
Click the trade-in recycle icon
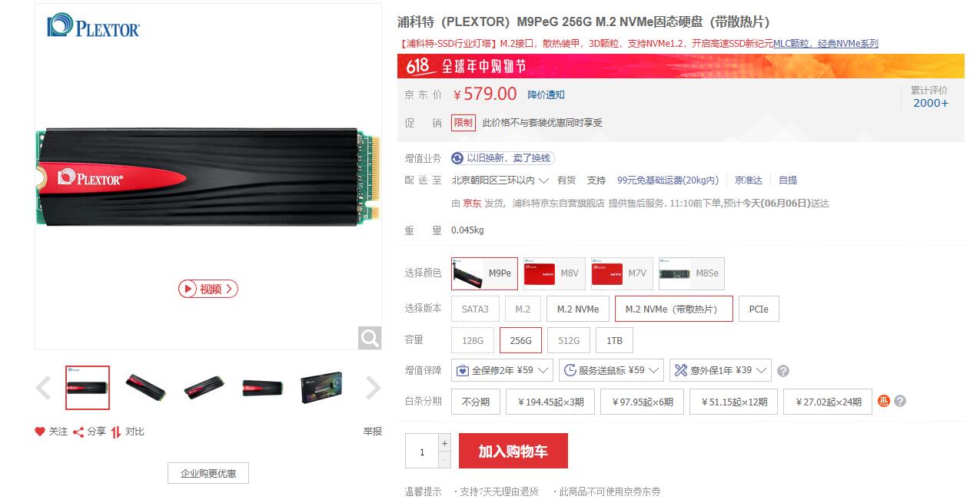[457, 157]
